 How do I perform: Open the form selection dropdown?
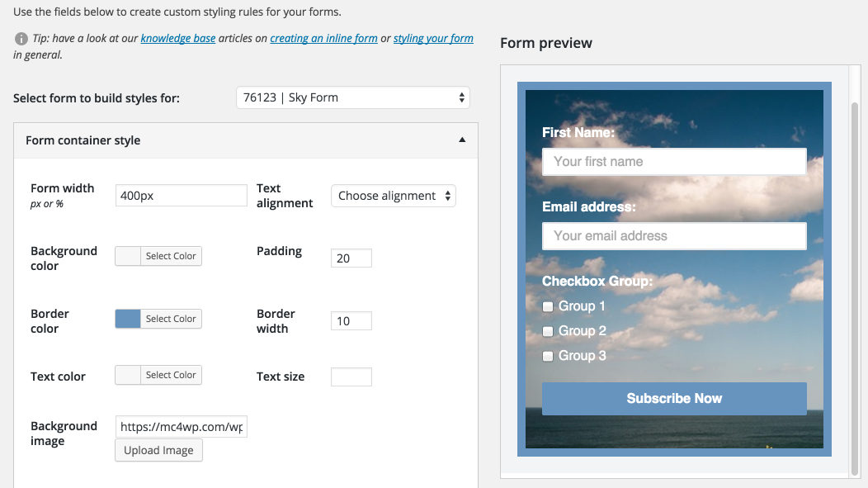pyautogui.click(x=352, y=97)
